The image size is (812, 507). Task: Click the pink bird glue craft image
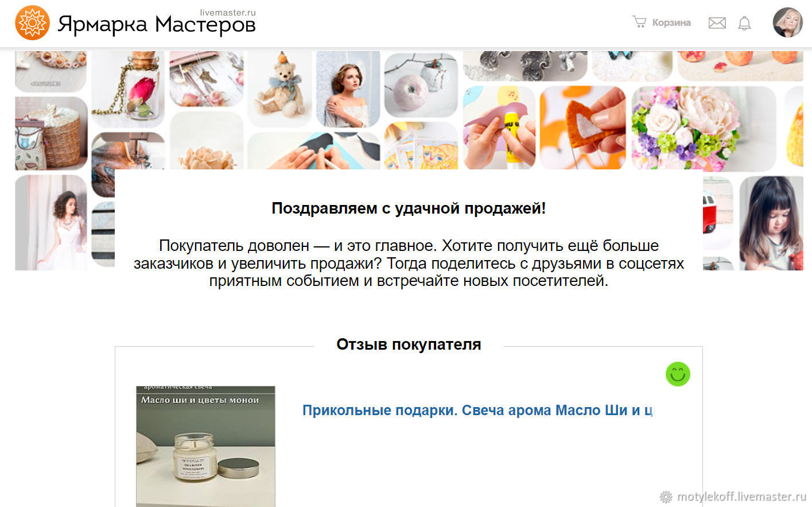click(499, 127)
